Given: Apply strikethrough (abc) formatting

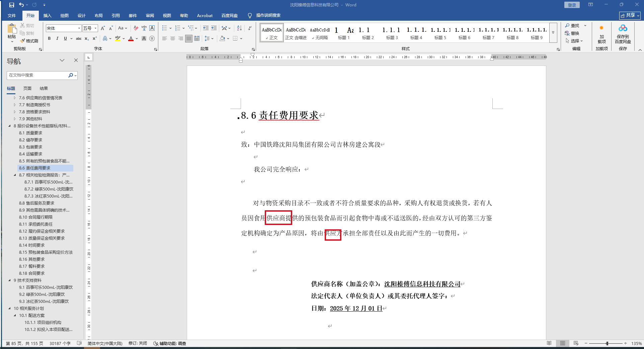Looking at the screenshot, I should [79, 39].
